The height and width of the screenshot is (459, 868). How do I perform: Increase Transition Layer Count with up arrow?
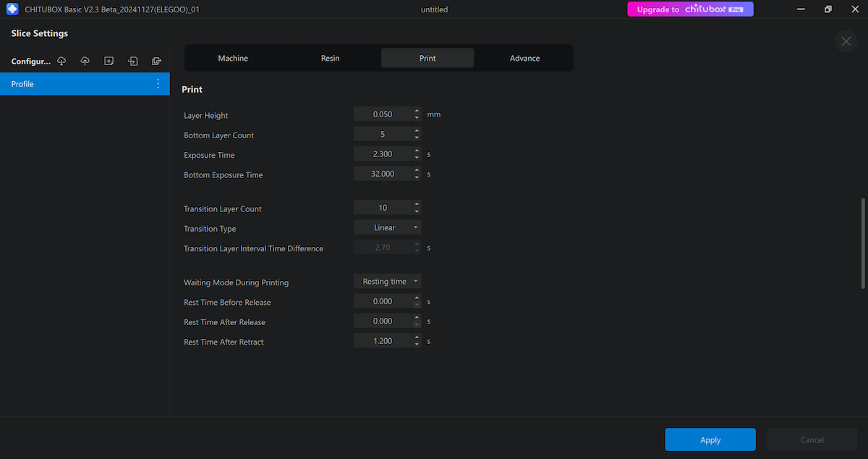point(417,204)
